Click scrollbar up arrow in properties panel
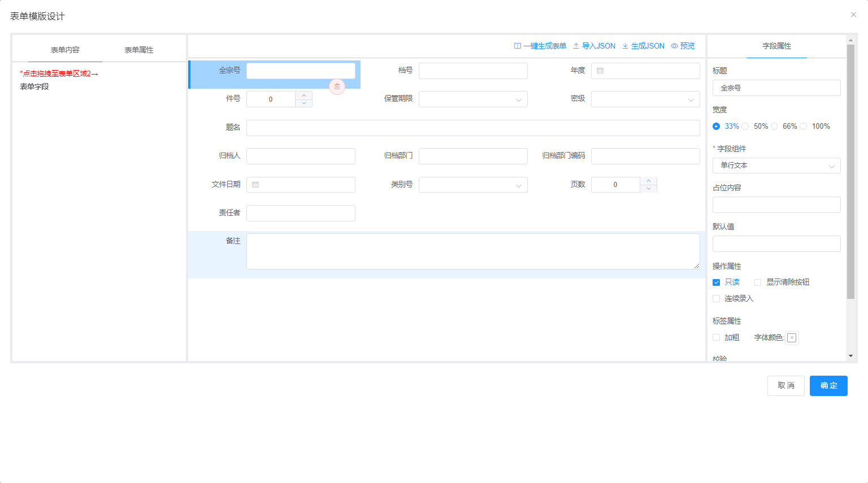This screenshot has width=868, height=483. point(850,40)
